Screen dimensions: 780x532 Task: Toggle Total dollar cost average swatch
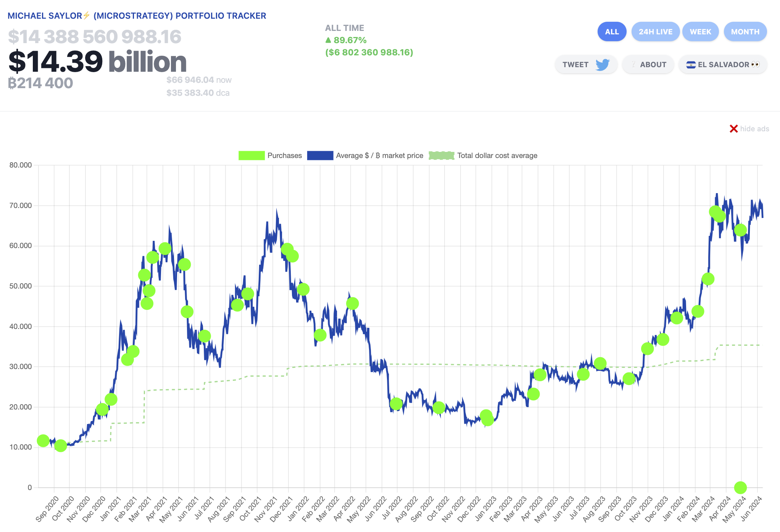[442, 155]
